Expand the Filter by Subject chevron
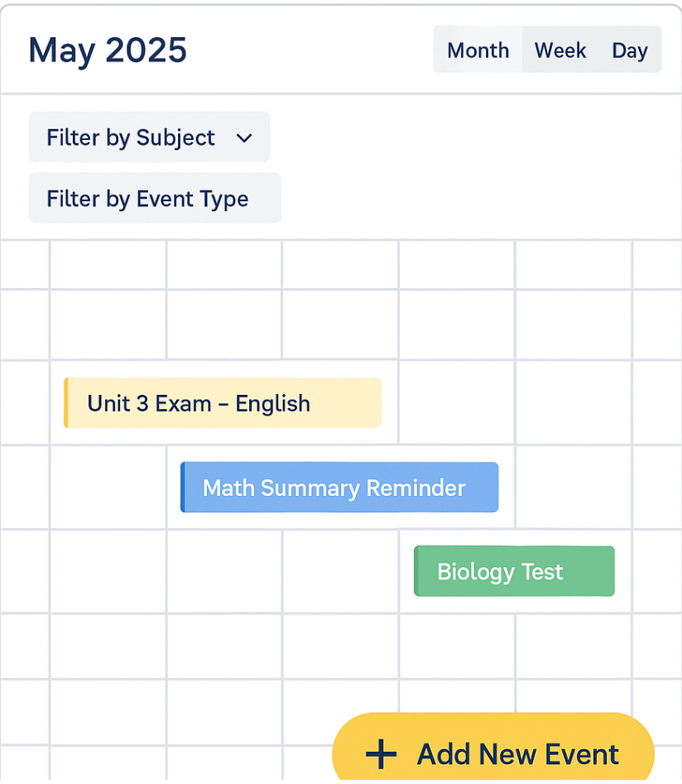 tap(244, 138)
